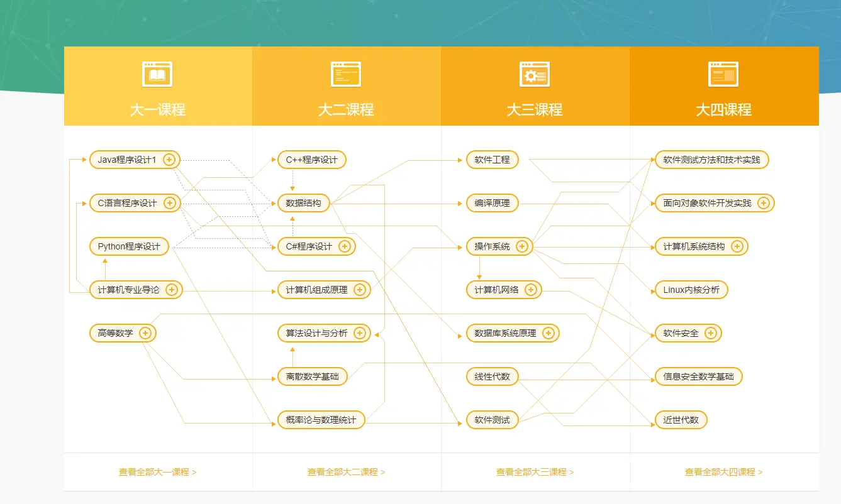The width and height of the screenshot is (841, 504).
Task: Open the 软件测试 course node
Action: coord(493,420)
